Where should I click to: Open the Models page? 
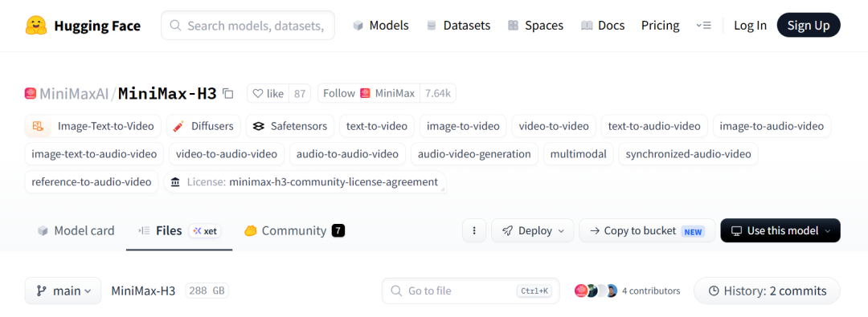click(x=381, y=26)
